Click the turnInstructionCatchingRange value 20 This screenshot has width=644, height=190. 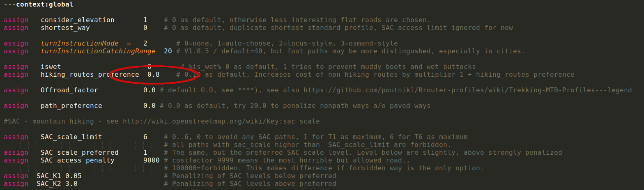[168, 51]
